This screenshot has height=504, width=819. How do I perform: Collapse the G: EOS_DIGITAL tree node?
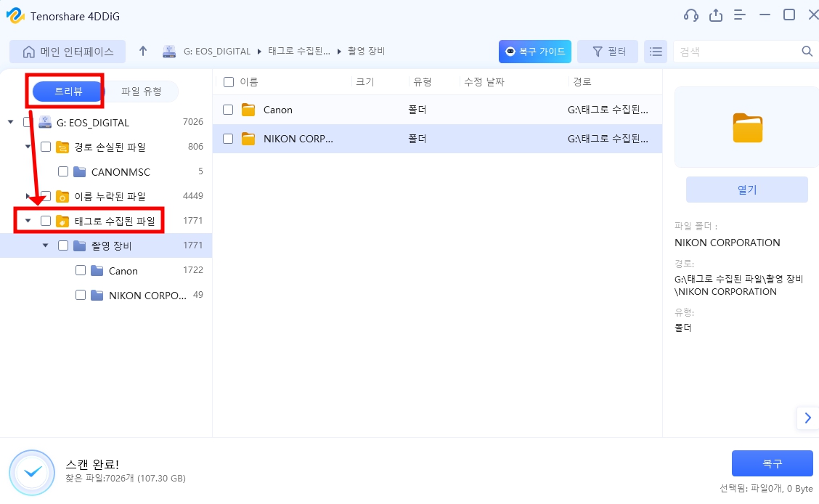click(10, 122)
